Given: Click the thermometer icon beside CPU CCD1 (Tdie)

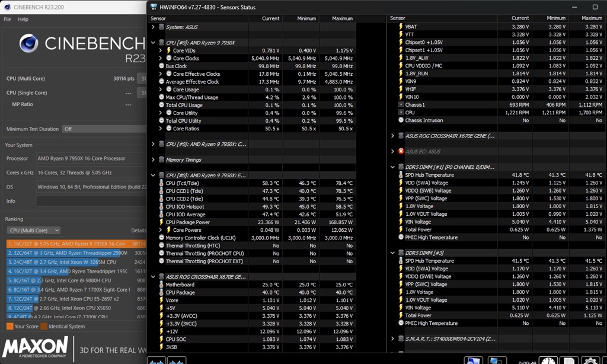Looking at the screenshot, I should 161,190.
